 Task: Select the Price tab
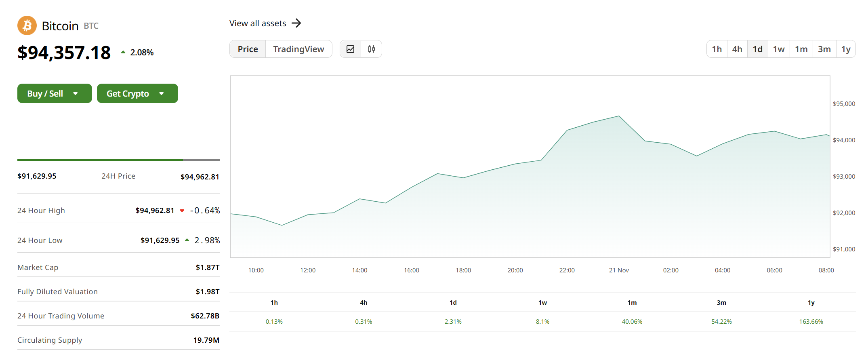pyautogui.click(x=248, y=49)
